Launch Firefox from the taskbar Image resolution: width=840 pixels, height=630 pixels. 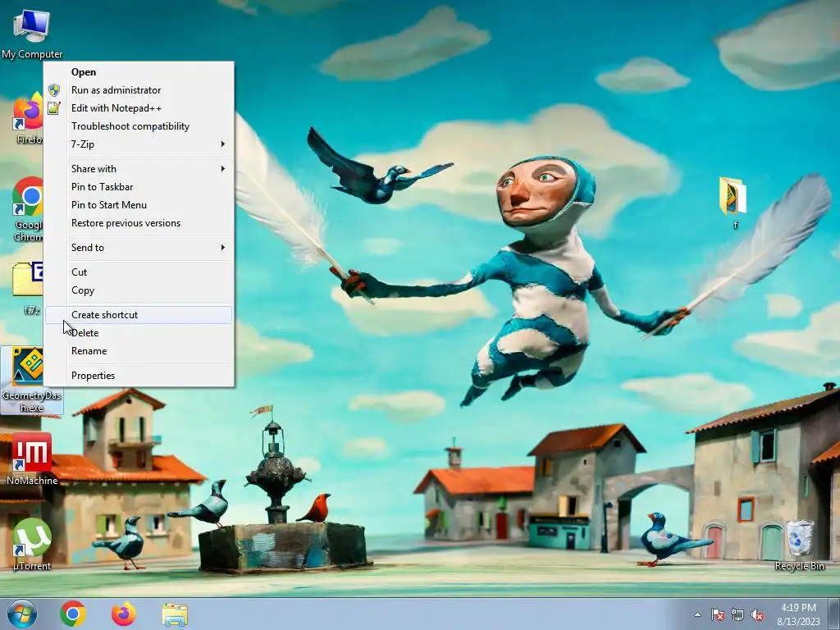pos(124,614)
